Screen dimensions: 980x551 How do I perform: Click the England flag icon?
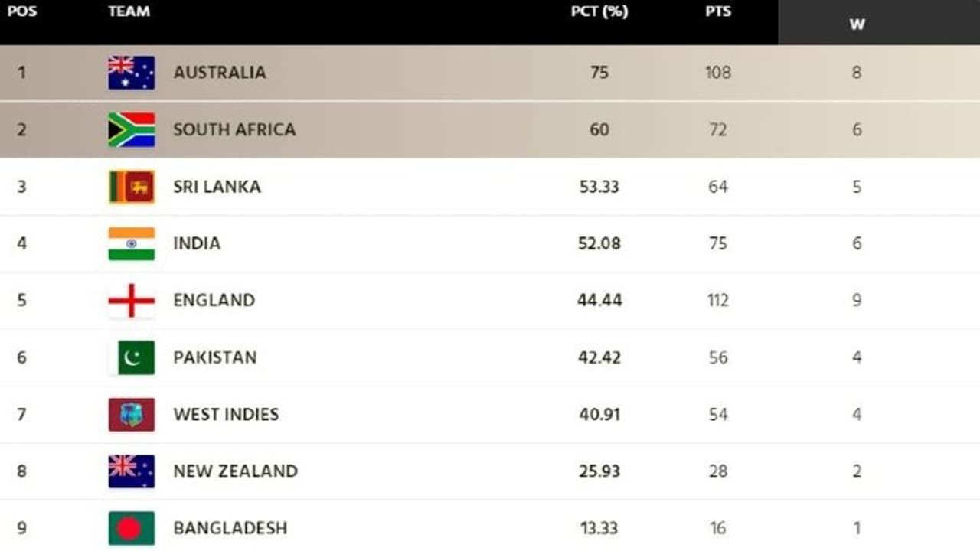131,300
